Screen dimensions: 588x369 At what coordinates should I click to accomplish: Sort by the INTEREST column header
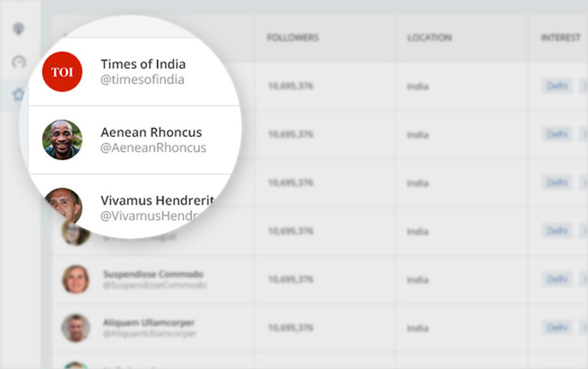tap(561, 38)
